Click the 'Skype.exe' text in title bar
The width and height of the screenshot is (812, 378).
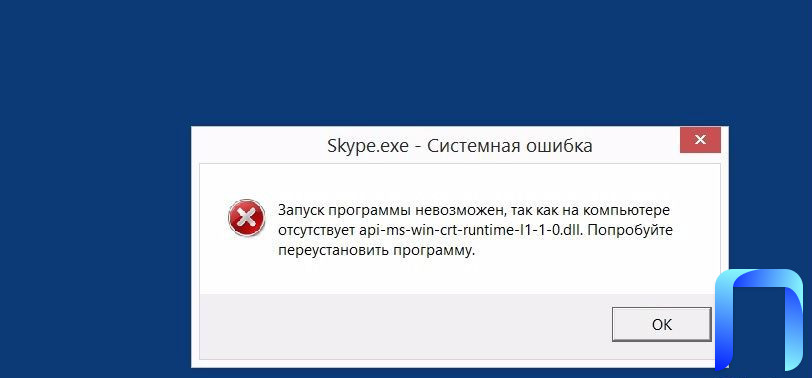point(367,146)
